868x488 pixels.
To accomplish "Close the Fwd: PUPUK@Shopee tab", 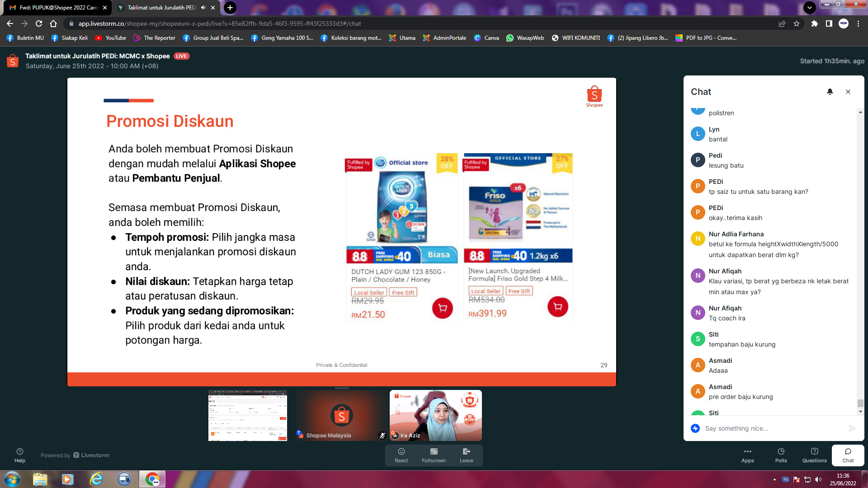I will 105,8.
